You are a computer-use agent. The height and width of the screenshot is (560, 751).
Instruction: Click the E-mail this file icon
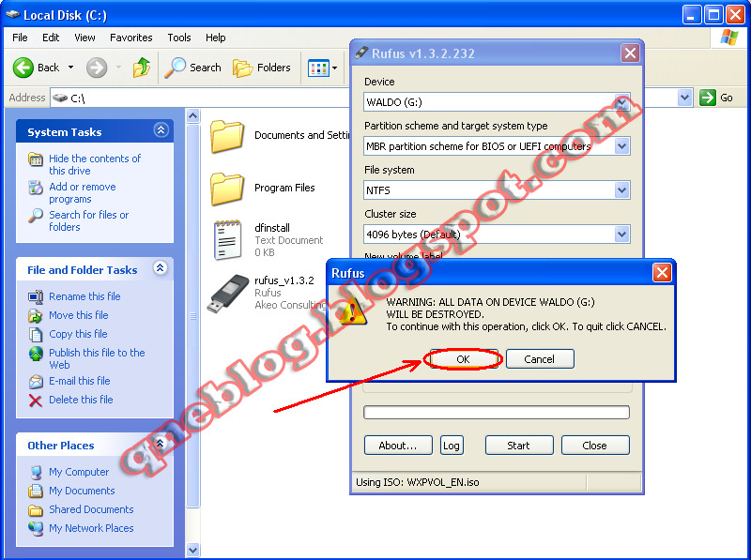[x=36, y=382]
